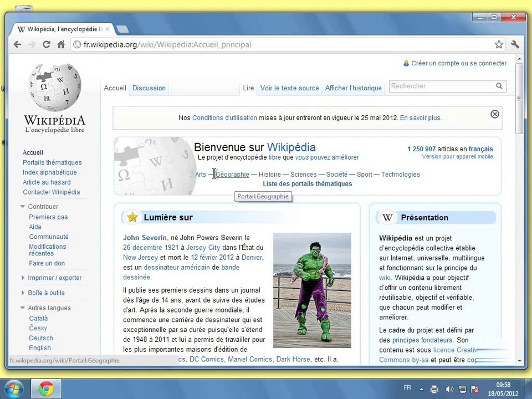532x399 pixels.
Task: Click the En savoir plus link
Action: point(421,117)
